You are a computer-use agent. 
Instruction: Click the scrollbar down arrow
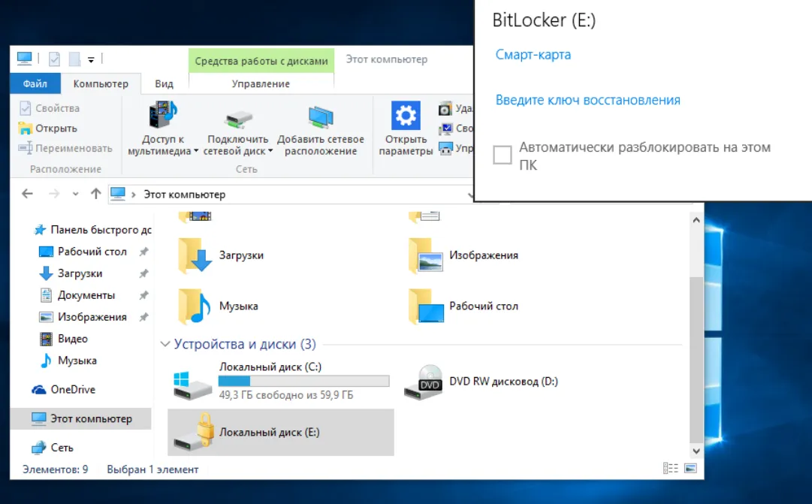[x=696, y=451]
